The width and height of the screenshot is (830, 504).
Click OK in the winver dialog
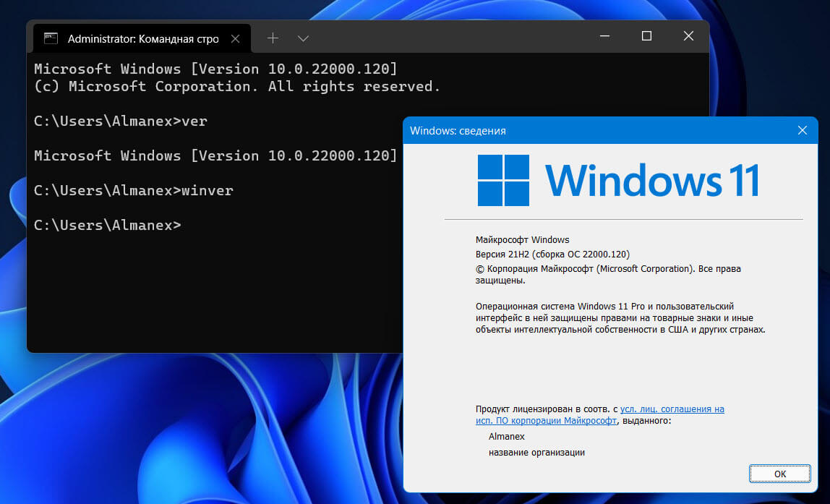click(779, 474)
